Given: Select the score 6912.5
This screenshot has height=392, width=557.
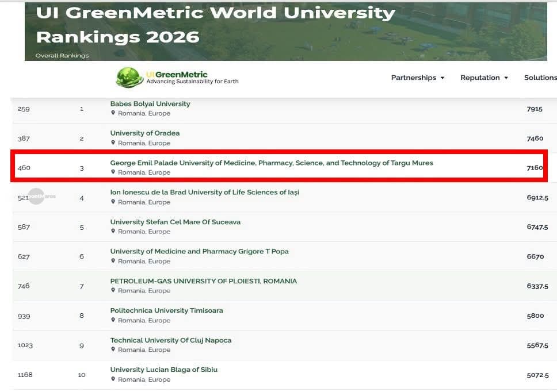Looking at the screenshot, I should [537, 198].
